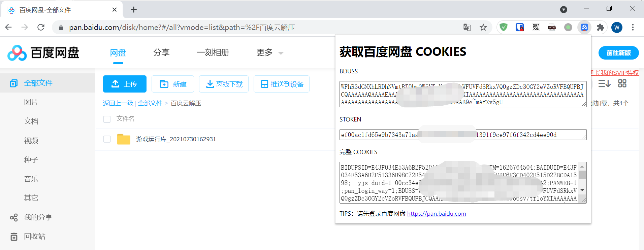This screenshot has height=250, width=644.
Task: Open 一刻相册 tab
Action: (x=213, y=52)
